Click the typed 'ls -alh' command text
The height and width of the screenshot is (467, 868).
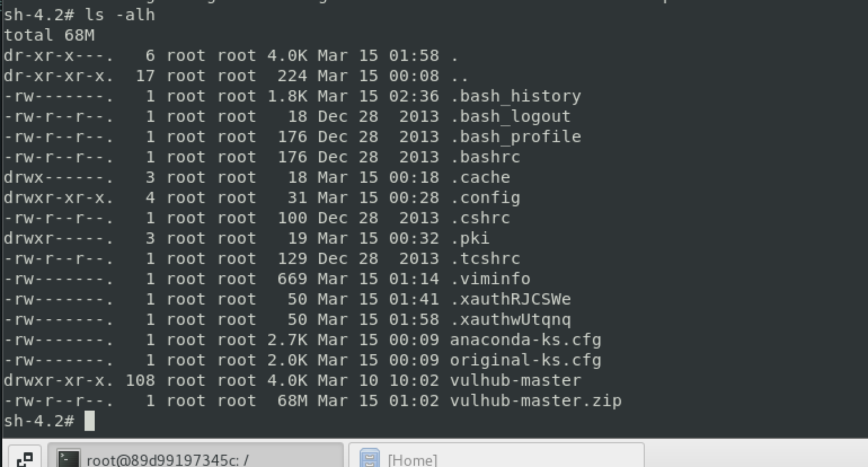(x=119, y=15)
